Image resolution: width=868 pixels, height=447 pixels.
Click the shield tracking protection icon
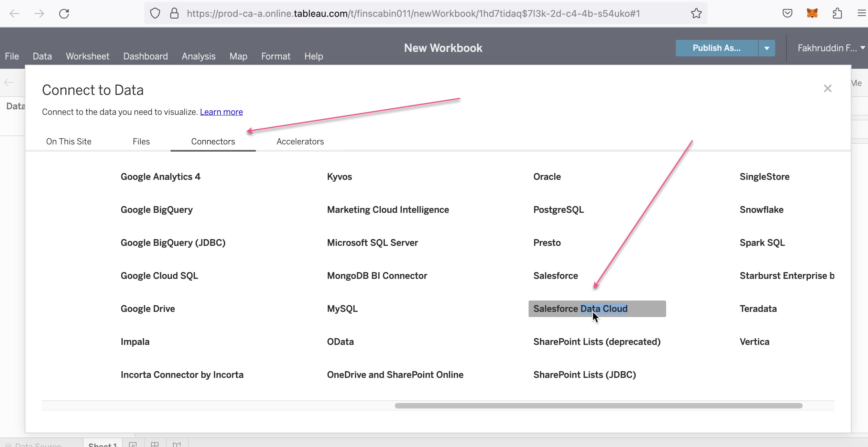coord(155,13)
